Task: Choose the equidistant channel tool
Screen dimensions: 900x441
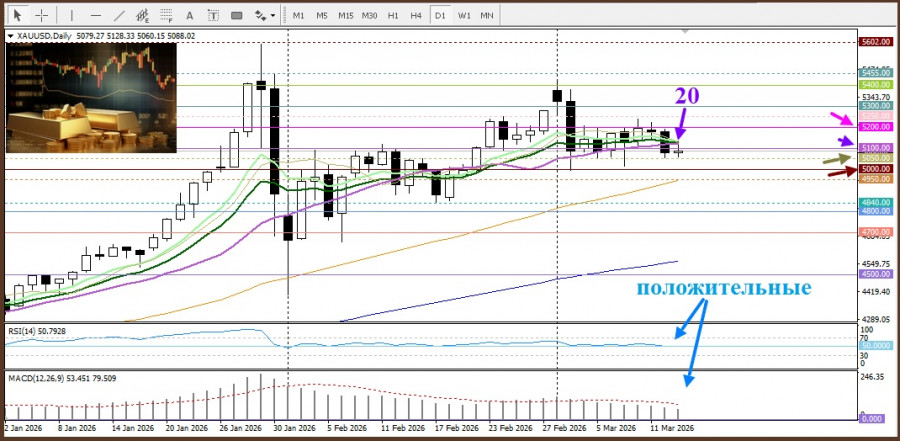Action: (143, 15)
